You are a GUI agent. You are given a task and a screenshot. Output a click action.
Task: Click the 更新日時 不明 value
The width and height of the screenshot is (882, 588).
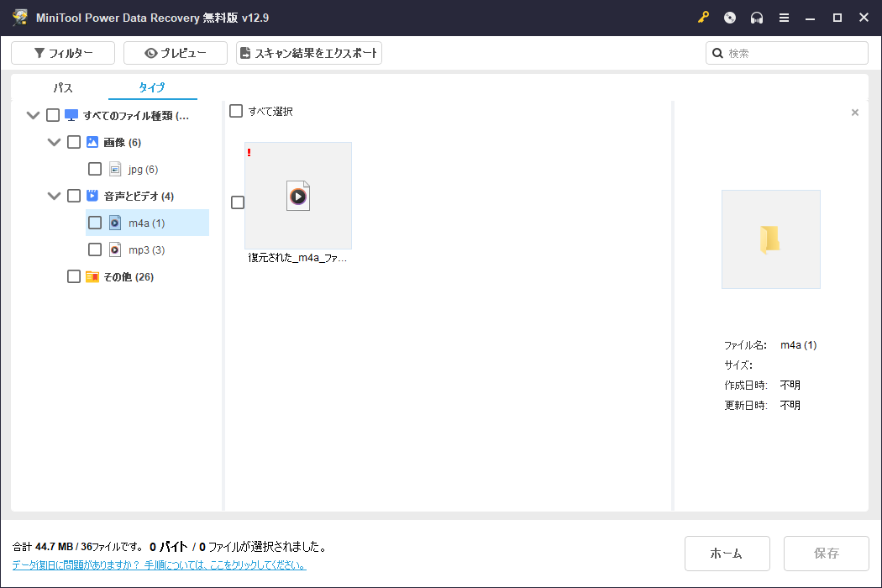coord(790,405)
